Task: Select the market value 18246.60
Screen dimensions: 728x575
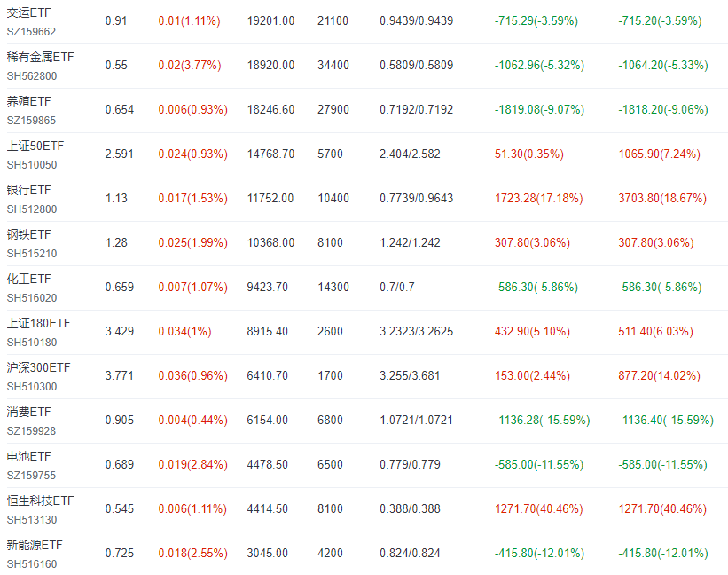Action: pyautogui.click(x=270, y=110)
